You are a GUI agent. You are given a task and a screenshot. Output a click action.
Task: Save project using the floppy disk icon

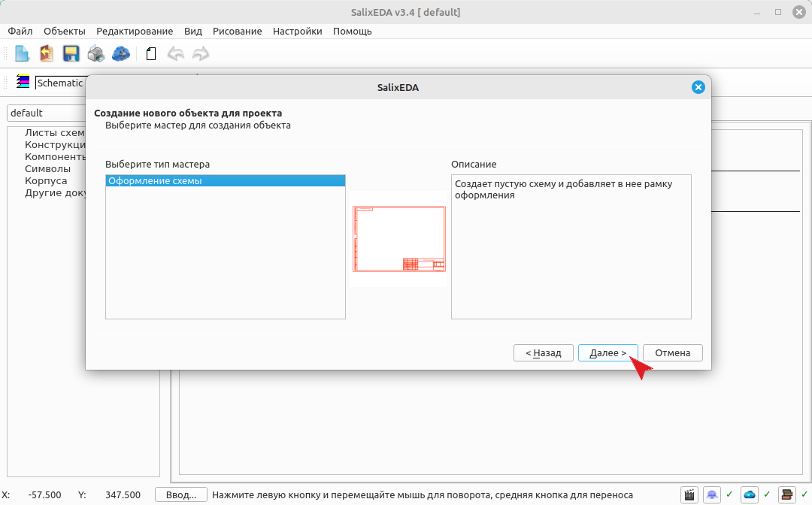pyautogui.click(x=71, y=54)
